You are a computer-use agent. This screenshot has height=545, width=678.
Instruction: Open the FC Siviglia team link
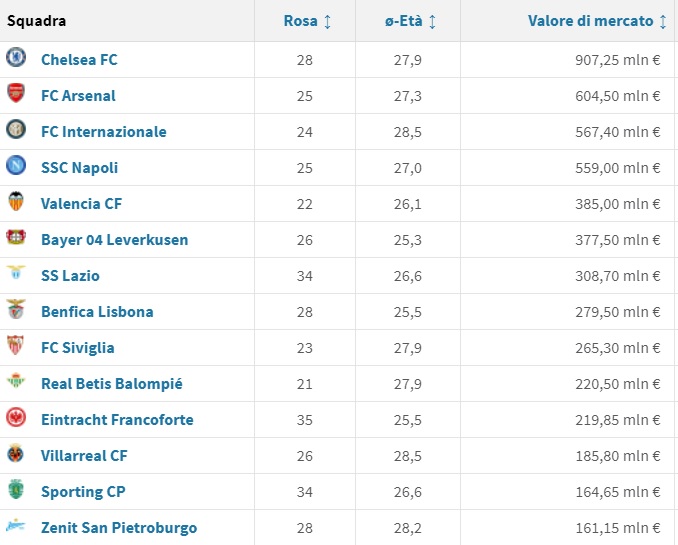[x=77, y=348]
